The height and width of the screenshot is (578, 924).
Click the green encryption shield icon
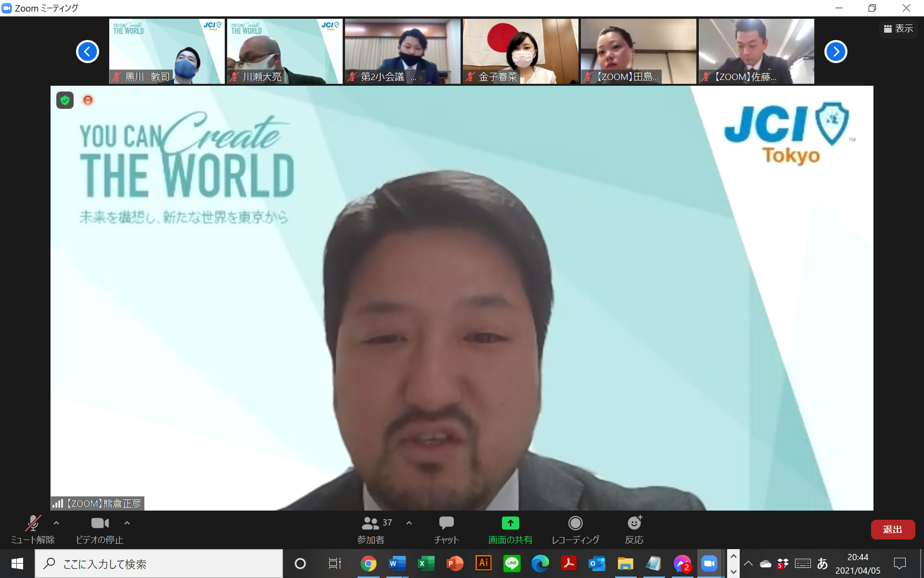(65, 100)
